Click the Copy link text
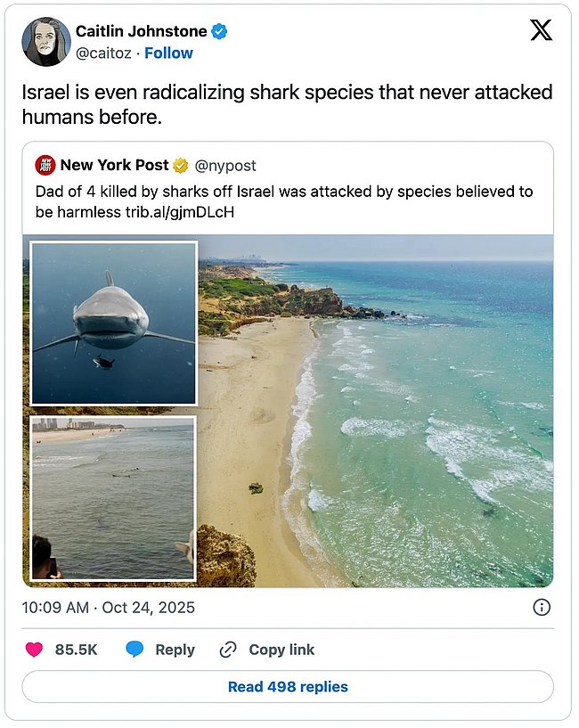 pyautogui.click(x=281, y=650)
